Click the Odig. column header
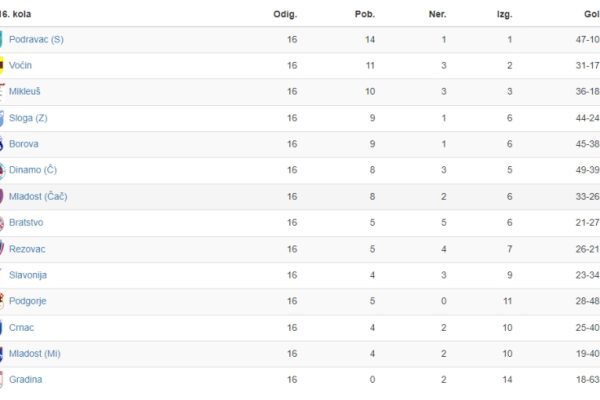 (x=285, y=15)
